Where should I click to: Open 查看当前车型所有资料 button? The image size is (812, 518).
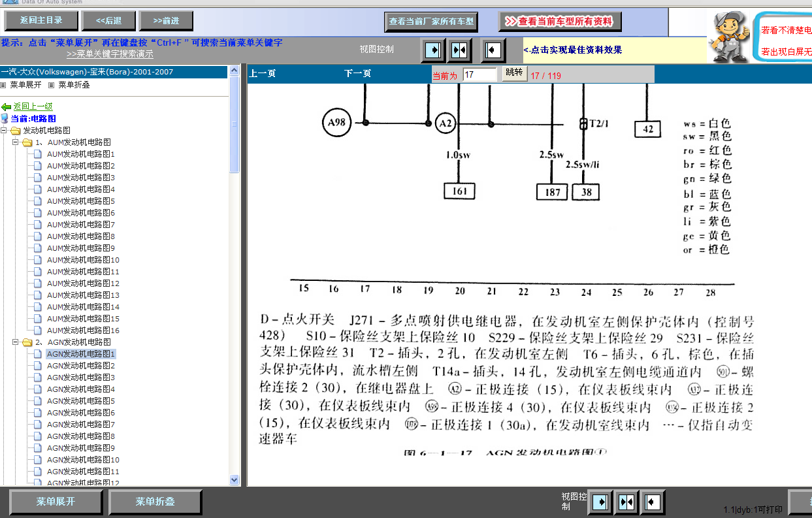coord(560,22)
